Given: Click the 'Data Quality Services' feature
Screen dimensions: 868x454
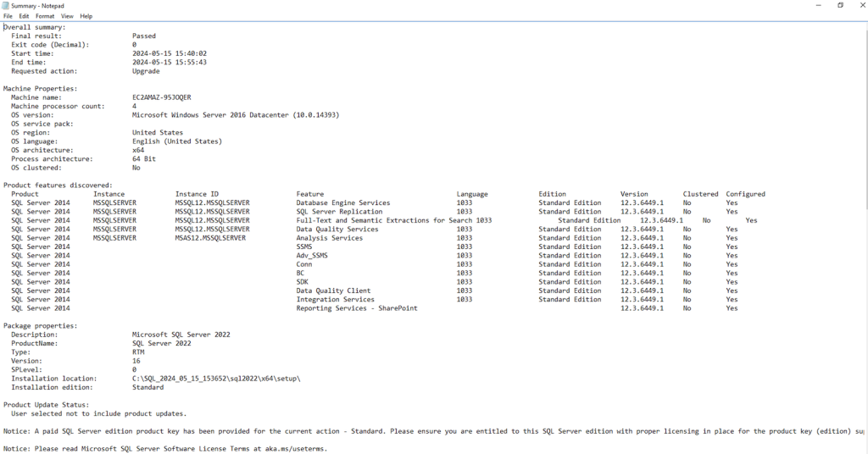Looking at the screenshot, I should [x=337, y=230].
